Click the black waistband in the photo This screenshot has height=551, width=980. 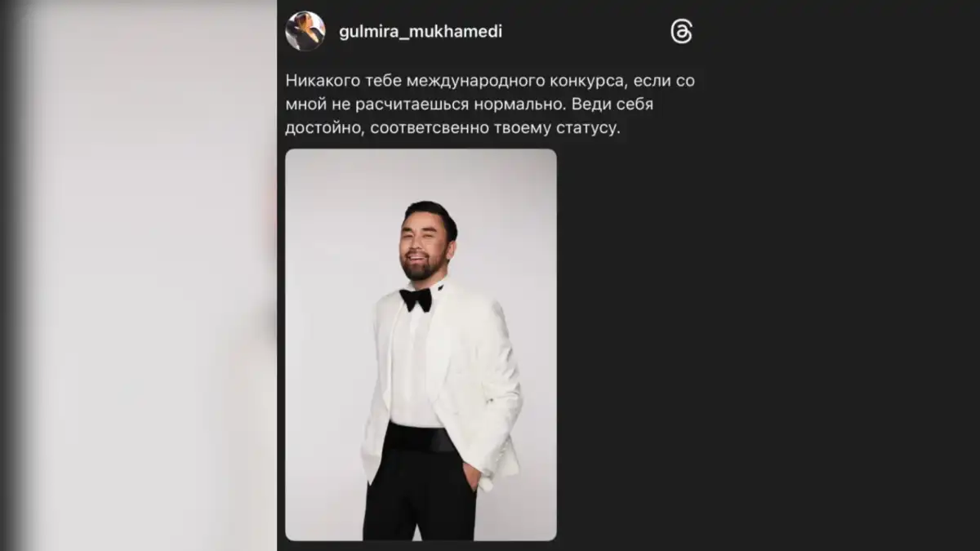click(420, 438)
